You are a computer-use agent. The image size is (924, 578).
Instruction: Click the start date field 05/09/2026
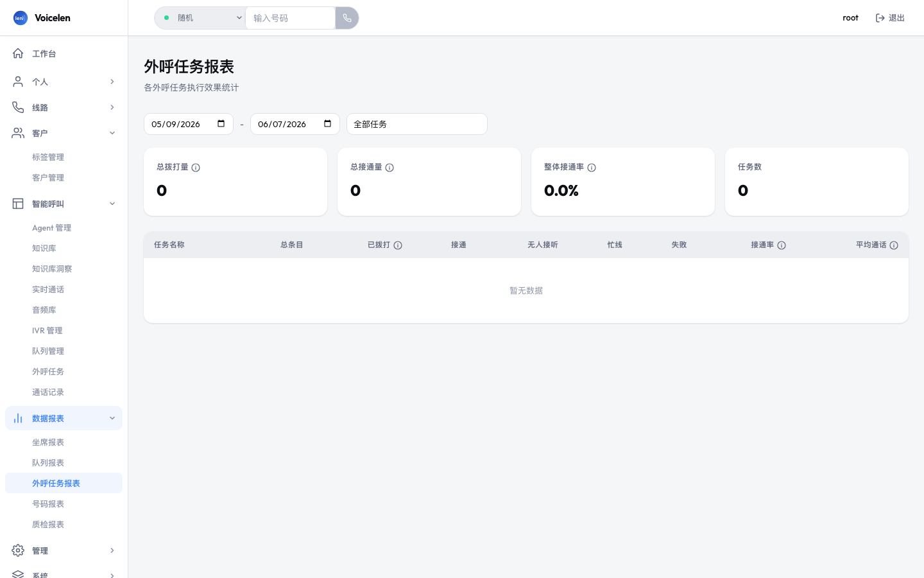point(189,124)
